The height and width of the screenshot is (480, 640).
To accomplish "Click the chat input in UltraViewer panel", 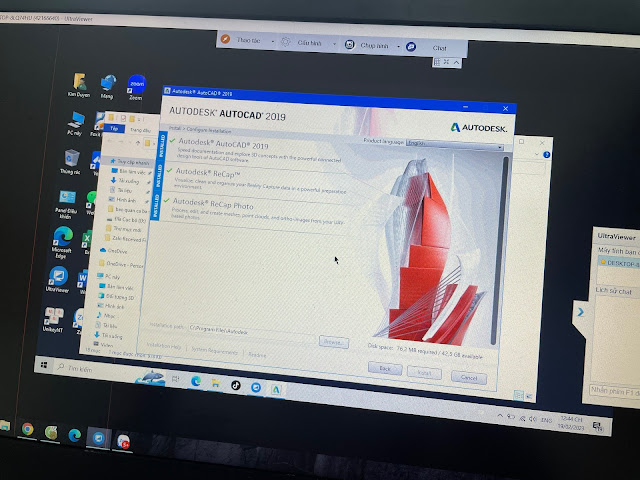I will (614, 391).
